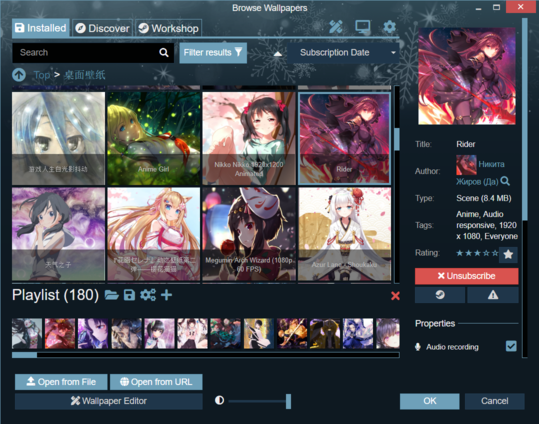This screenshot has height=424, width=539.
Task: Open wallpaper in Steam workshop button
Action: [440, 295]
